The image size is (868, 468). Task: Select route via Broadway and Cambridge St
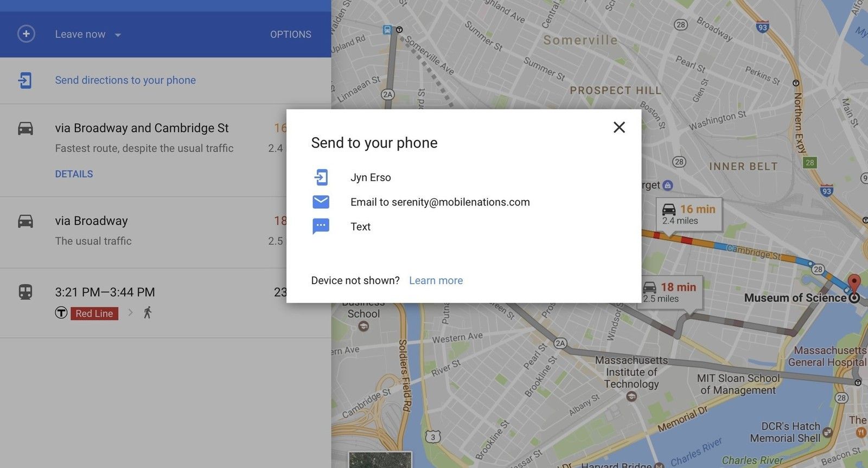point(142,128)
